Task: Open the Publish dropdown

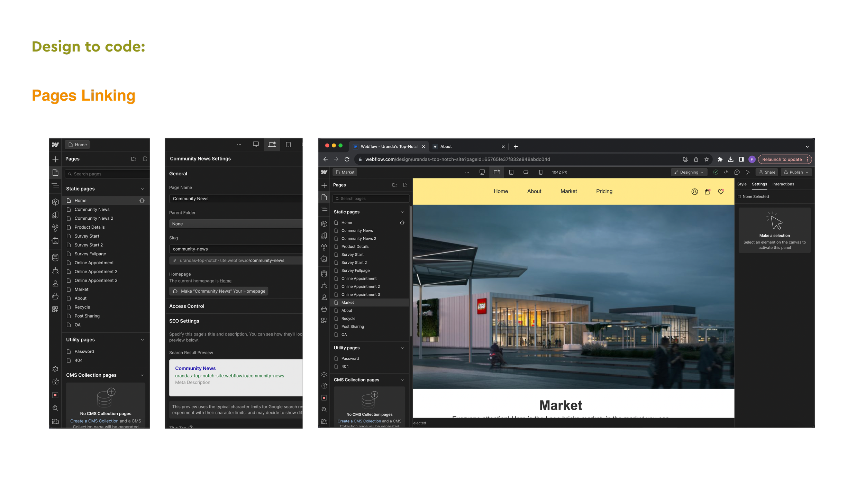Action: coord(796,172)
